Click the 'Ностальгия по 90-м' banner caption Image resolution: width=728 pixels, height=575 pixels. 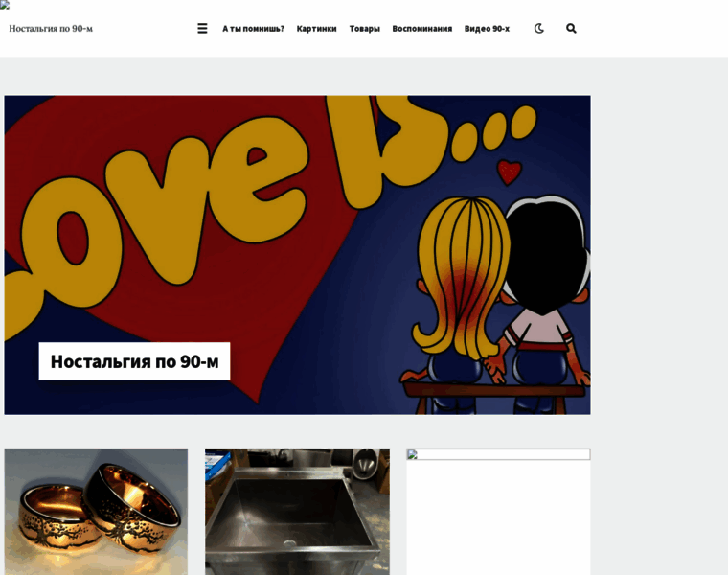pyautogui.click(x=134, y=361)
